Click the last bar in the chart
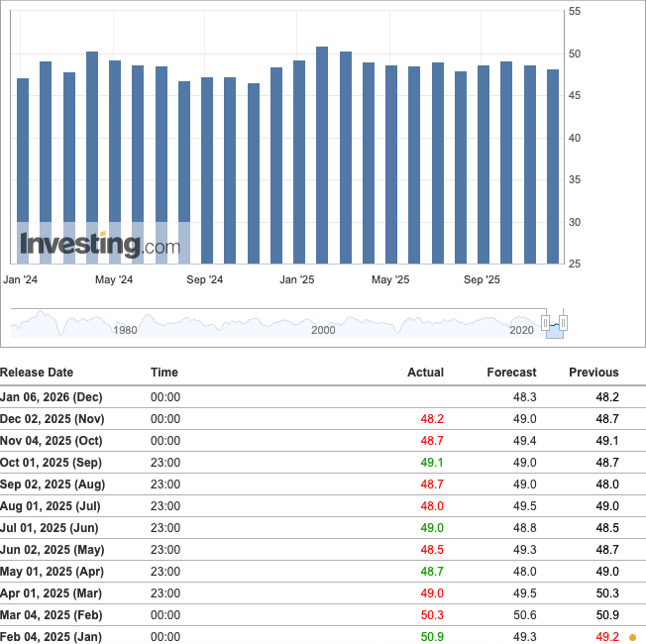The height and width of the screenshot is (644, 646). coord(553,166)
